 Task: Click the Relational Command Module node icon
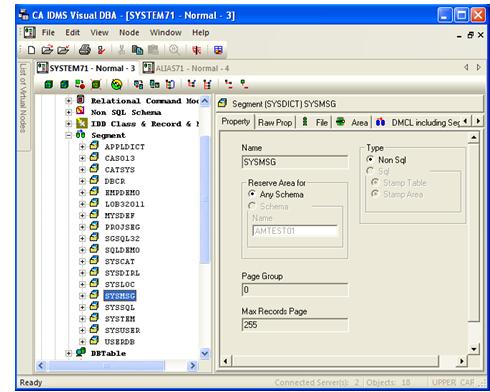coord(80,100)
